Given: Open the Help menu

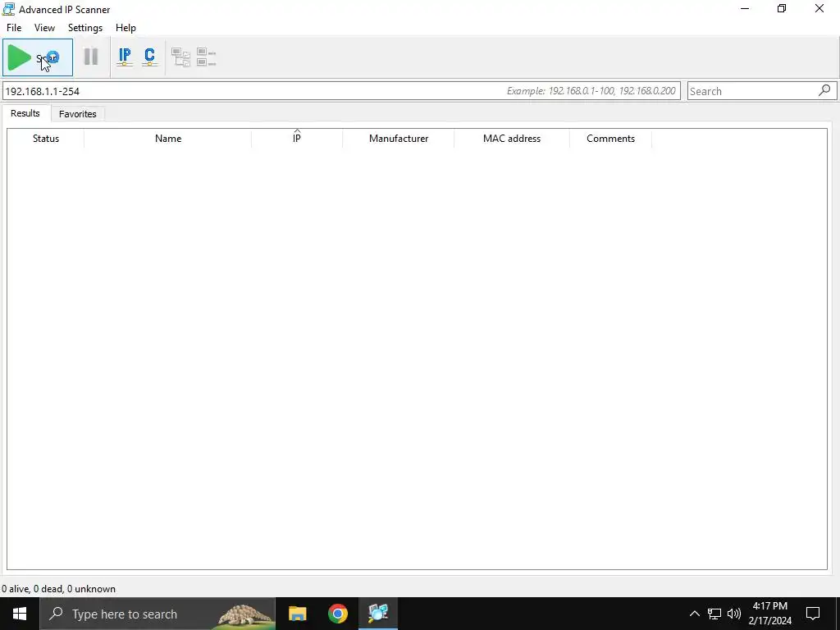Looking at the screenshot, I should 126,28.
